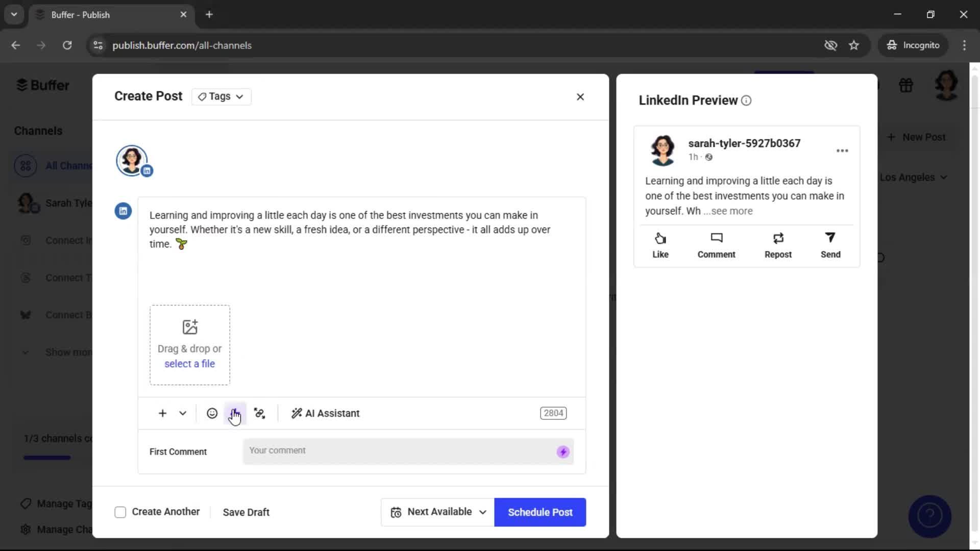Open the Tags dropdown
This screenshot has width=980, height=551.
[x=220, y=96]
